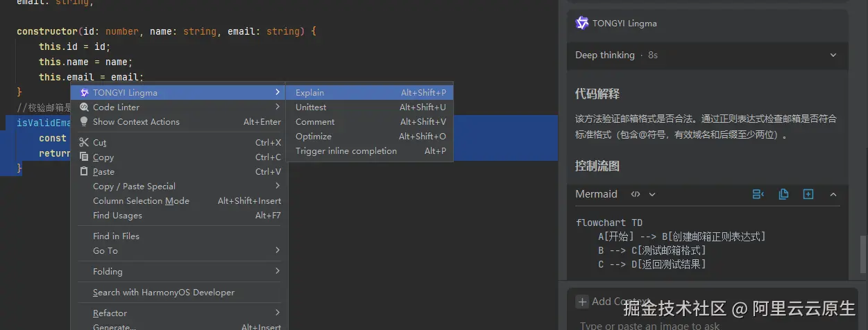Copy the Mermaid code block icon

click(x=783, y=194)
